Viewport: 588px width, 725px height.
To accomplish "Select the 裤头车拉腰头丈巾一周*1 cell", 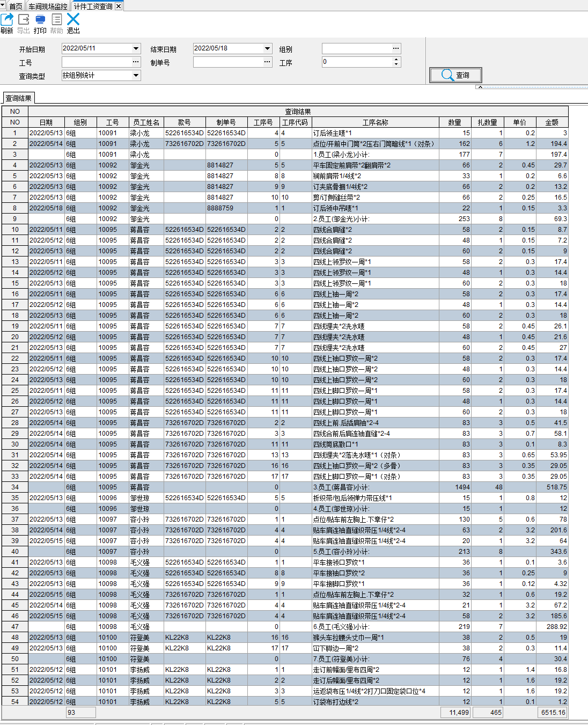I will (x=376, y=638).
